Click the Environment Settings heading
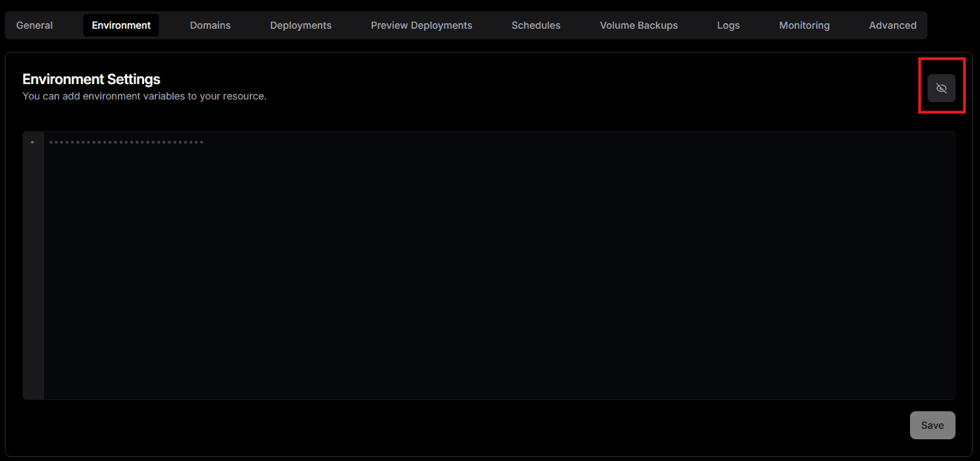The width and height of the screenshot is (980, 461). [91, 79]
